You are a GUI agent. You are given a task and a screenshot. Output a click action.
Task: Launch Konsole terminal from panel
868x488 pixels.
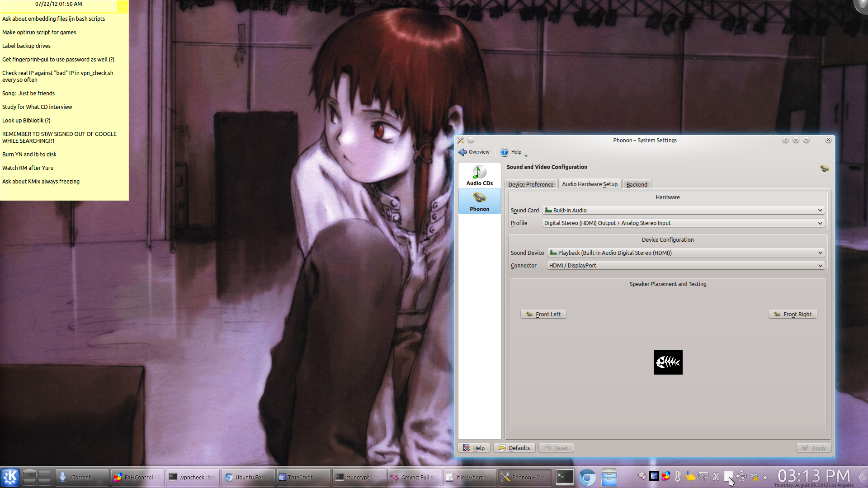pyautogui.click(x=565, y=477)
